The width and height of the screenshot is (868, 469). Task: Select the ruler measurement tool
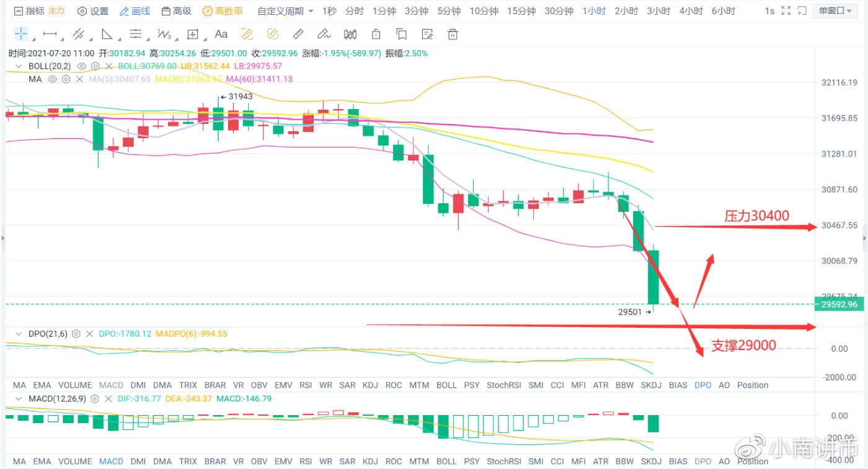point(298,34)
